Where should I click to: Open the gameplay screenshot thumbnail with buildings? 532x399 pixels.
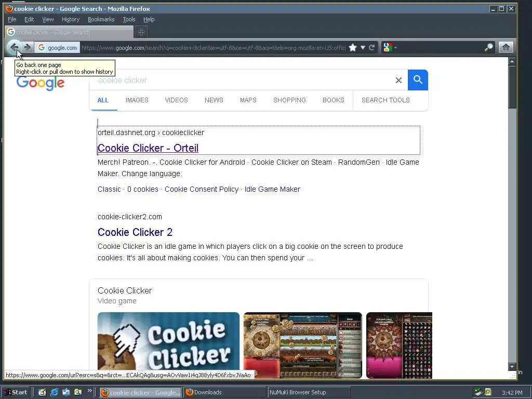(303, 345)
